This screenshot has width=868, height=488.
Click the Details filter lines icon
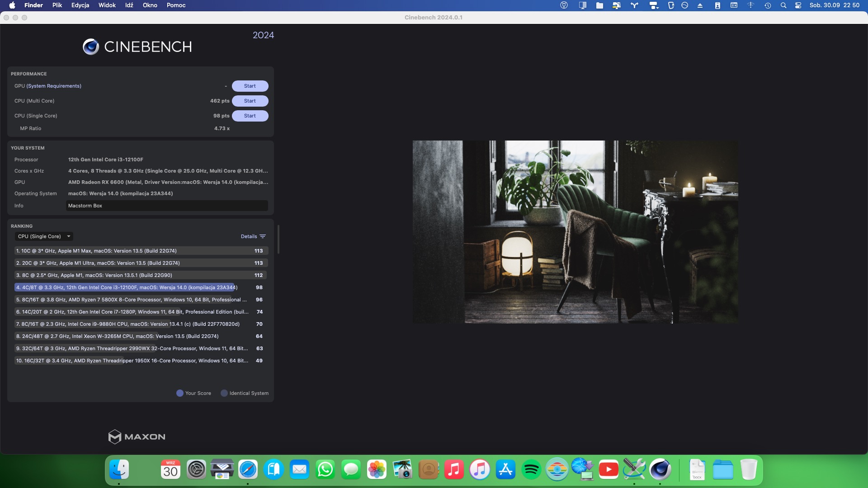coord(263,236)
